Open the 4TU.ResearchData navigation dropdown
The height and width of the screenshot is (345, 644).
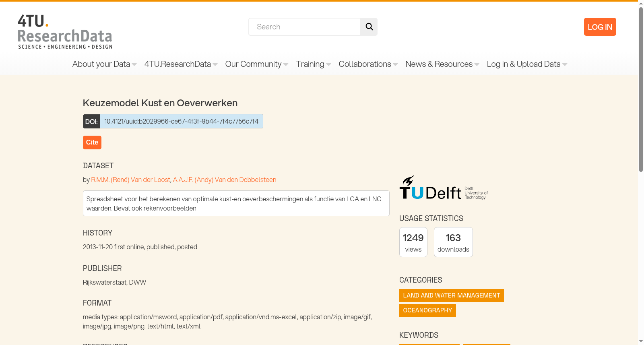181,64
